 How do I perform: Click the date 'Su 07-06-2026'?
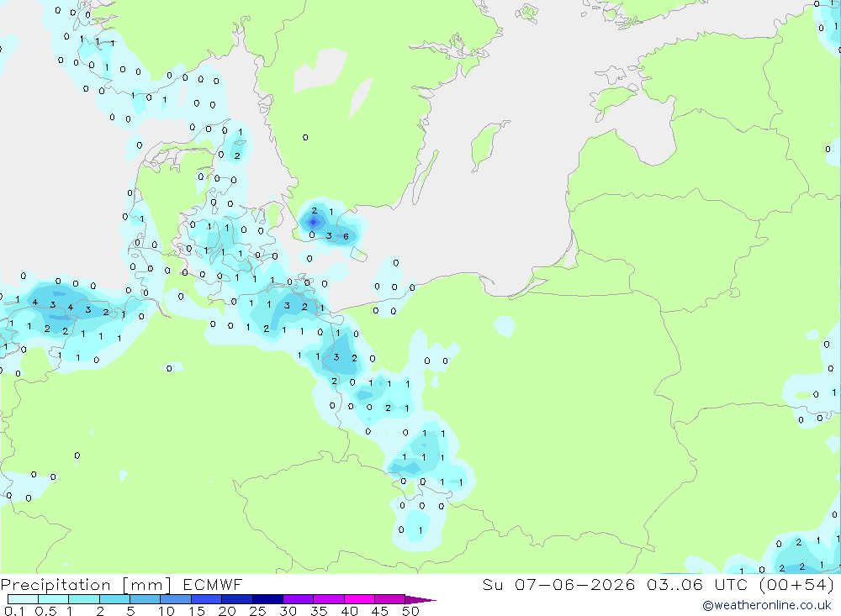(558, 584)
